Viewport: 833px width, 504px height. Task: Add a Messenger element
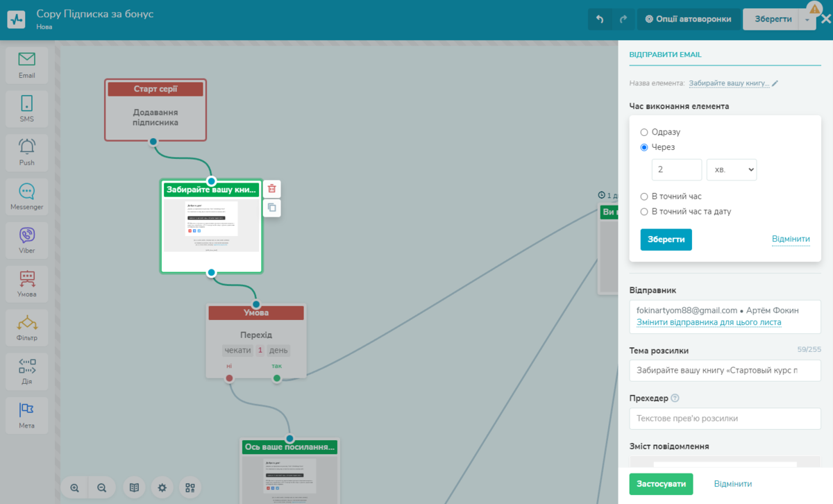pyautogui.click(x=27, y=196)
